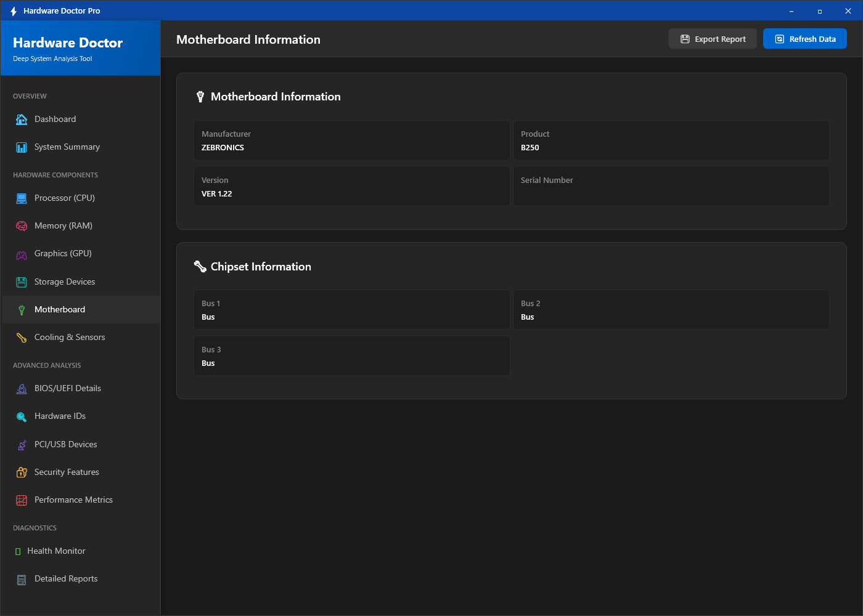
Task: Click the Performance Metrics chart icon
Action: point(22,500)
